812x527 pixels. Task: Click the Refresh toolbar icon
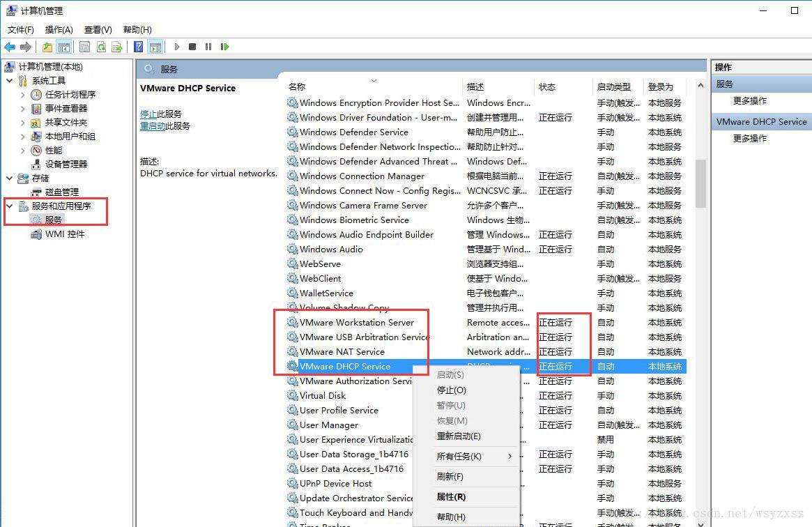102,47
